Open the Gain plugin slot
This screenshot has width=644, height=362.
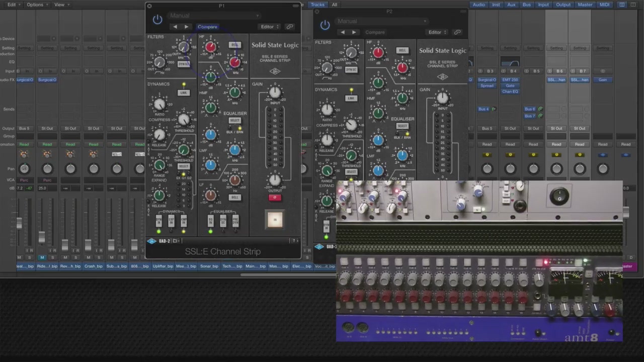[x=603, y=80]
